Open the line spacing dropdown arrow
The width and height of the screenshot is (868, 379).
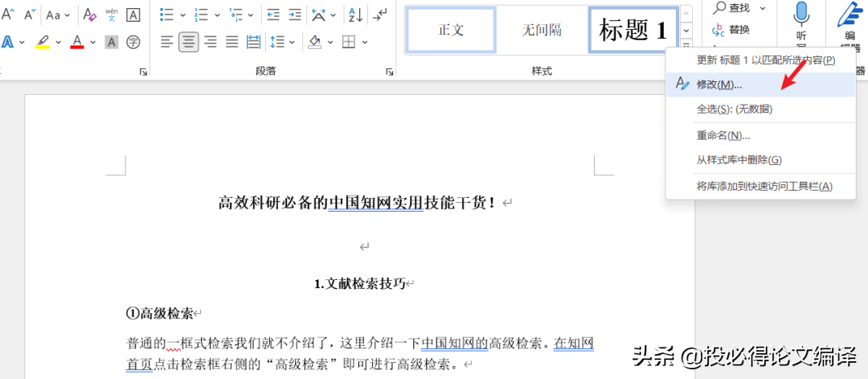[x=292, y=42]
